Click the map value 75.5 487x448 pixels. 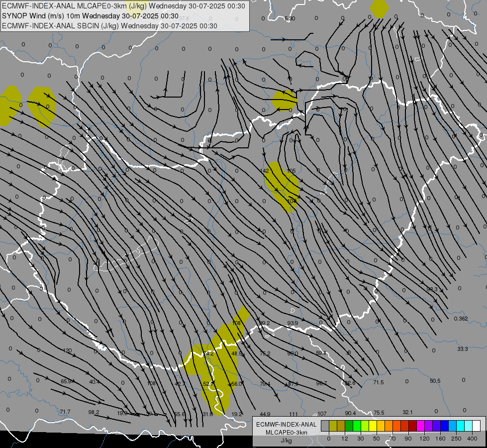379,413
